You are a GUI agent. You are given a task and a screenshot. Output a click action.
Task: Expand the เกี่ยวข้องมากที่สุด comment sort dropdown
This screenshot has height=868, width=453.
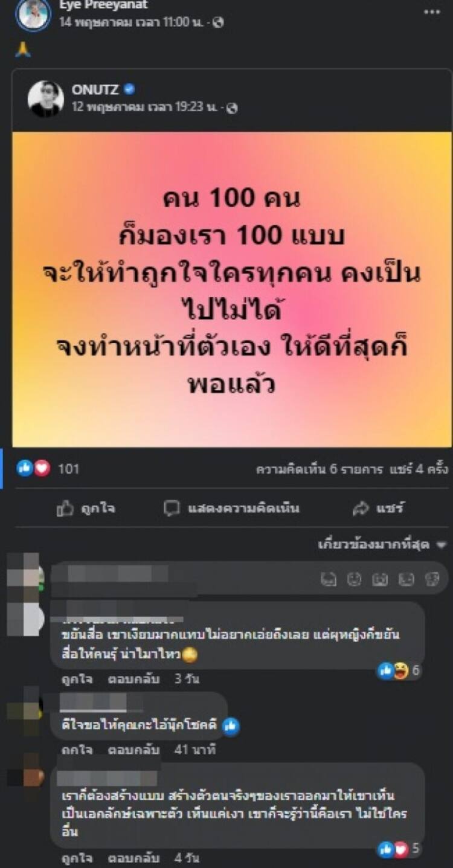[382, 544]
